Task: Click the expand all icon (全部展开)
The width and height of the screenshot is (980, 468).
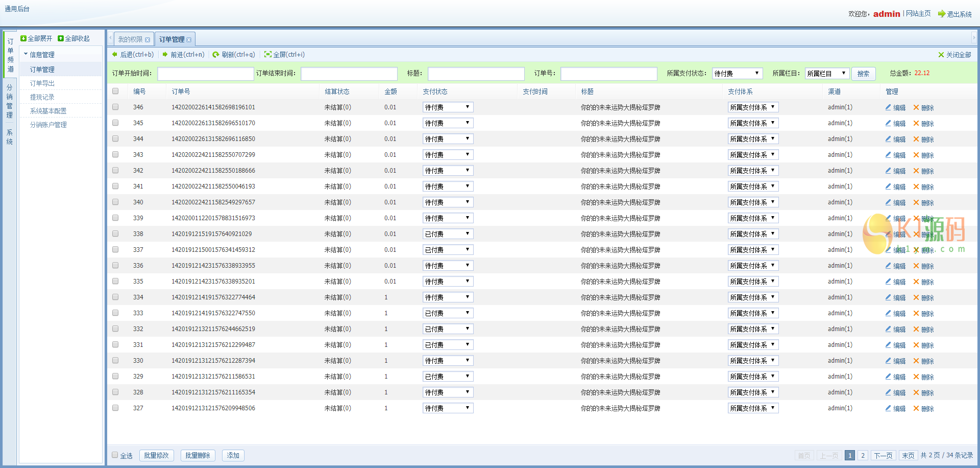Action: pyautogui.click(x=23, y=39)
